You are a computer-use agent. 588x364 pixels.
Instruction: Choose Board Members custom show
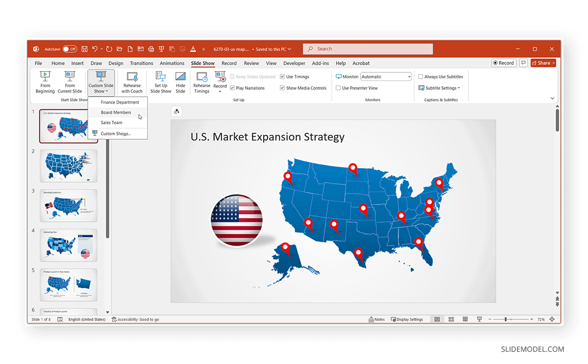tap(116, 112)
